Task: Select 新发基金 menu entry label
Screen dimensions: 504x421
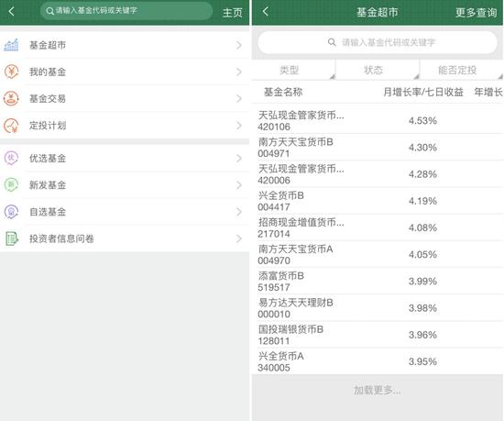Action: (48, 185)
